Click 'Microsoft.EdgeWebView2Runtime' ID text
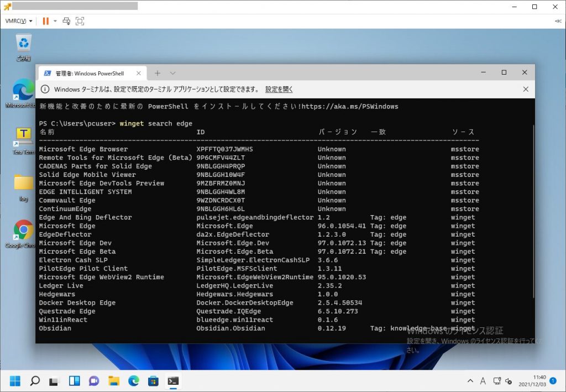Viewport: 566px width, 392px height. tap(255, 277)
